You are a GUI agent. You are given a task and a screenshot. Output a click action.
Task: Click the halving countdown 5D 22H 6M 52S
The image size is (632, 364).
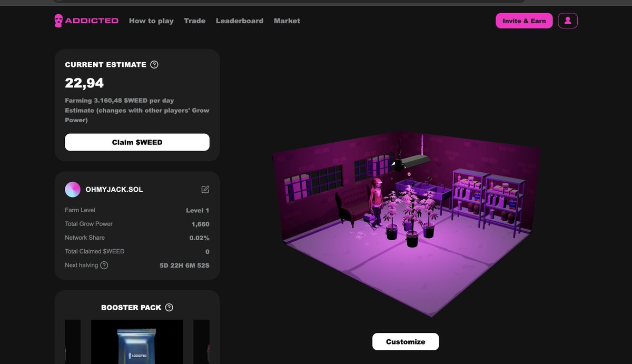coord(184,265)
